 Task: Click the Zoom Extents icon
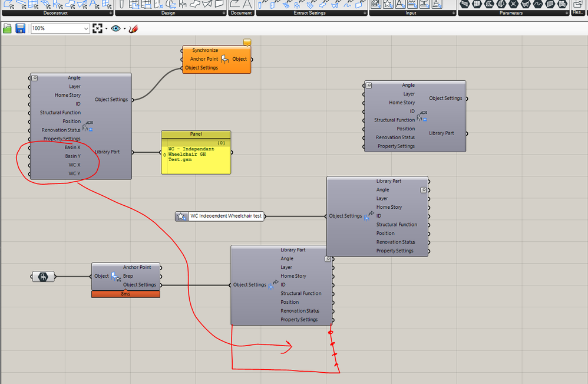[x=97, y=28]
